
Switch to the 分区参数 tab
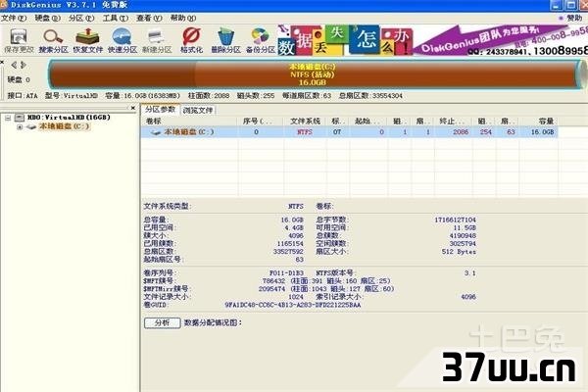160,110
